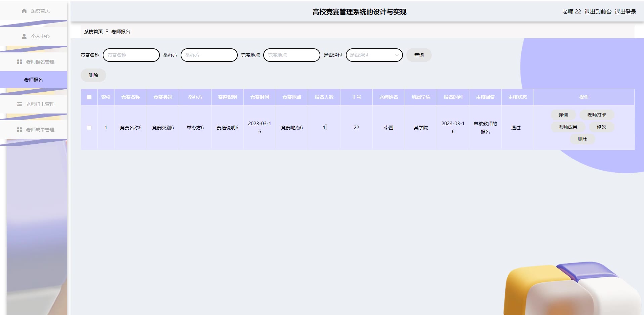Click the 老师打卡 button in the row
Image resolution: width=644 pixels, height=315 pixels.
pyautogui.click(x=597, y=115)
